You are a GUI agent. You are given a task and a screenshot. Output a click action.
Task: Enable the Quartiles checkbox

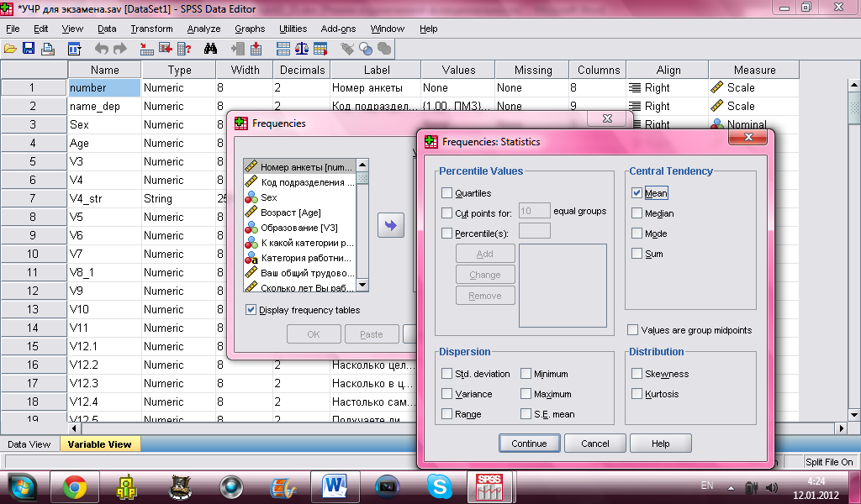[x=447, y=193]
